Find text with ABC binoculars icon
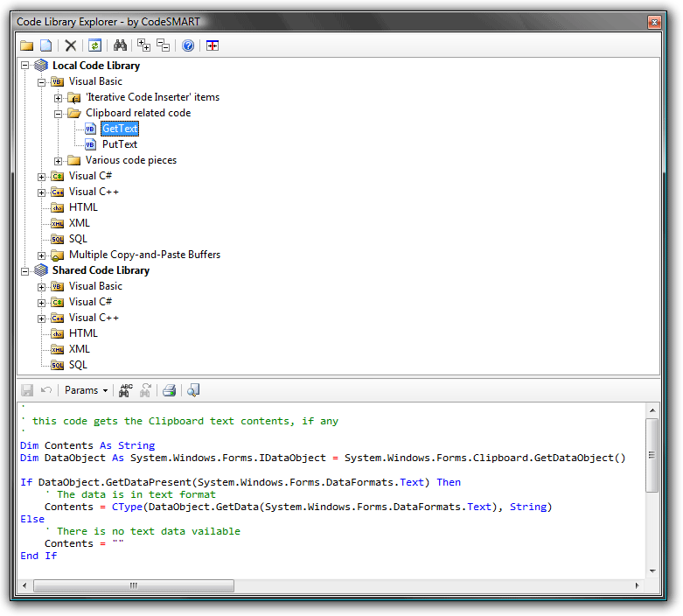 point(125,390)
